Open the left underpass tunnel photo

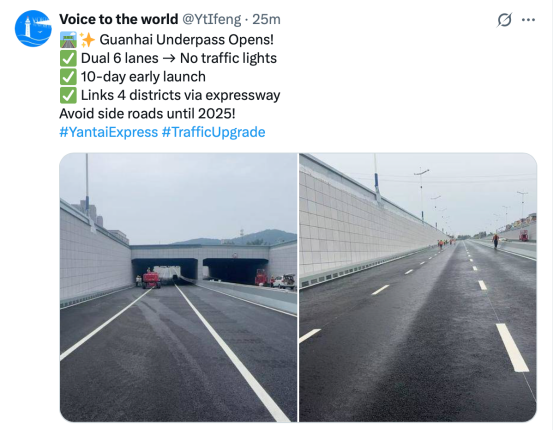(178, 287)
